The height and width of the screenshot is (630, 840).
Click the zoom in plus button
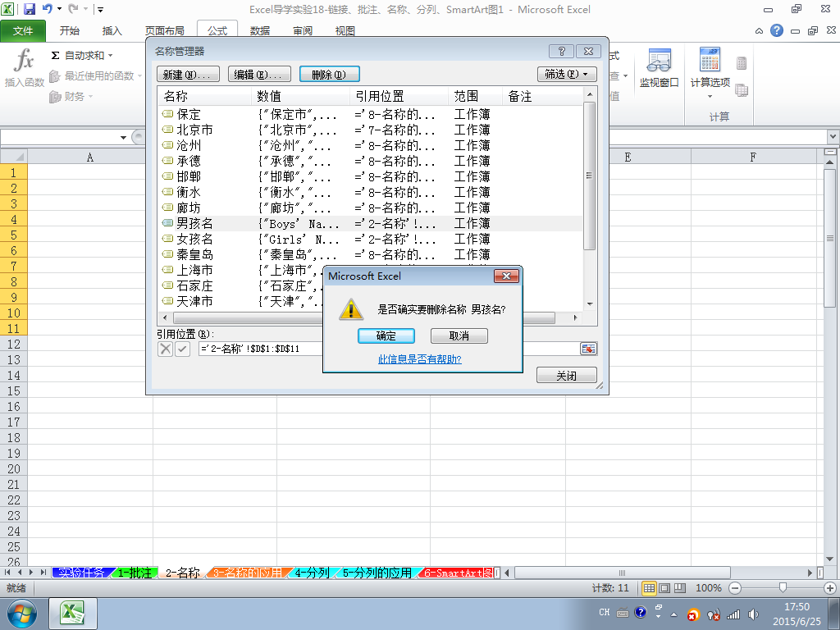[830, 588]
